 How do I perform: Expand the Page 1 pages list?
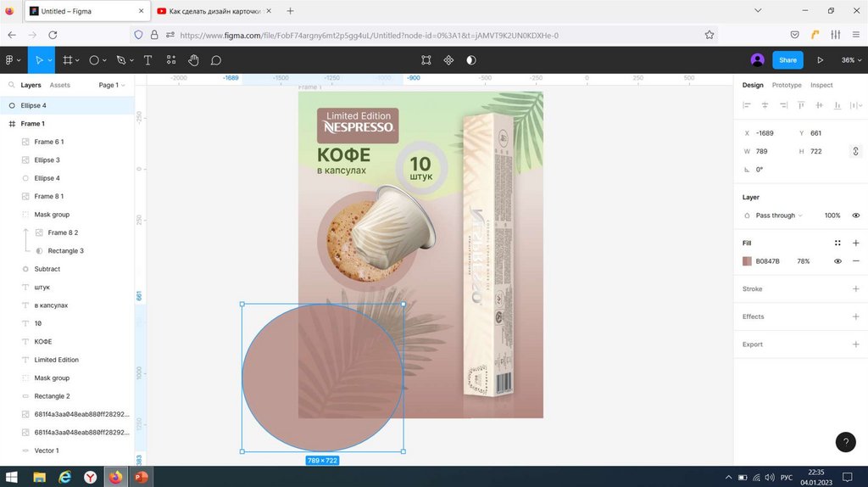tap(111, 85)
